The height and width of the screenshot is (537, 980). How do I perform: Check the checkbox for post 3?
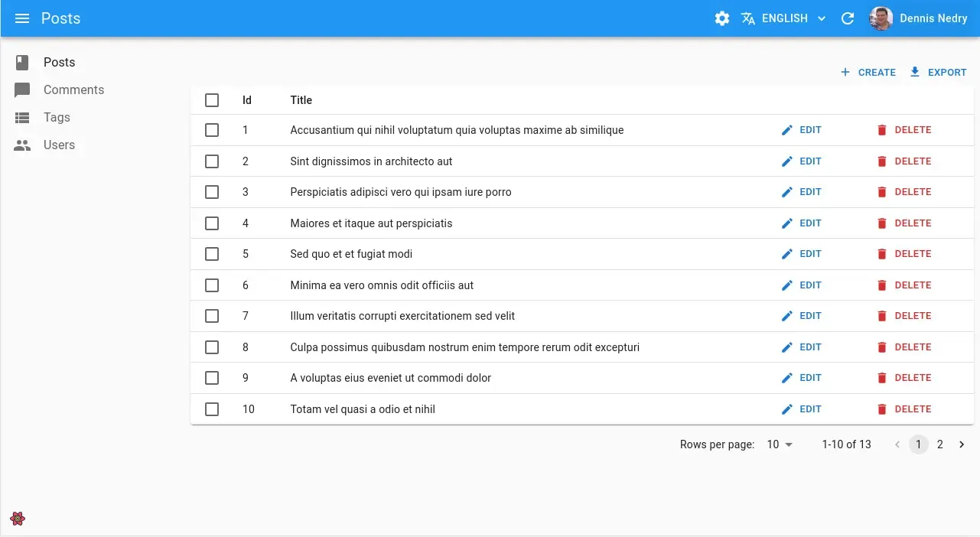tap(212, 192)
